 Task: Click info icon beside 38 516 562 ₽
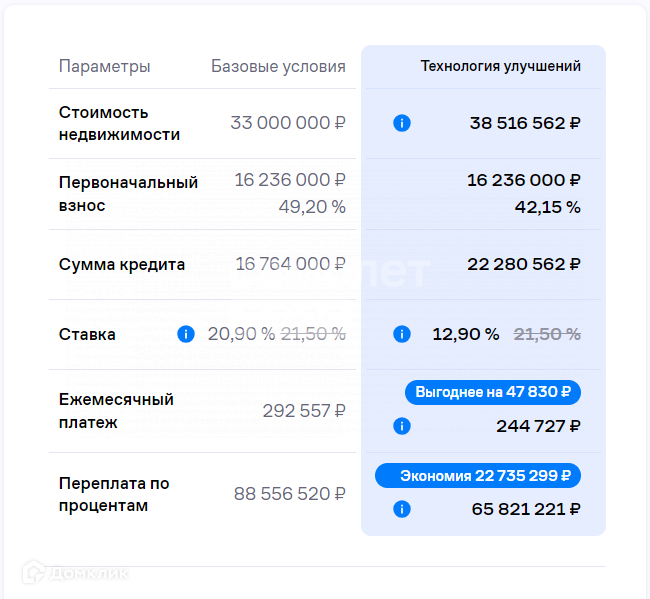[x=402, y=123]
